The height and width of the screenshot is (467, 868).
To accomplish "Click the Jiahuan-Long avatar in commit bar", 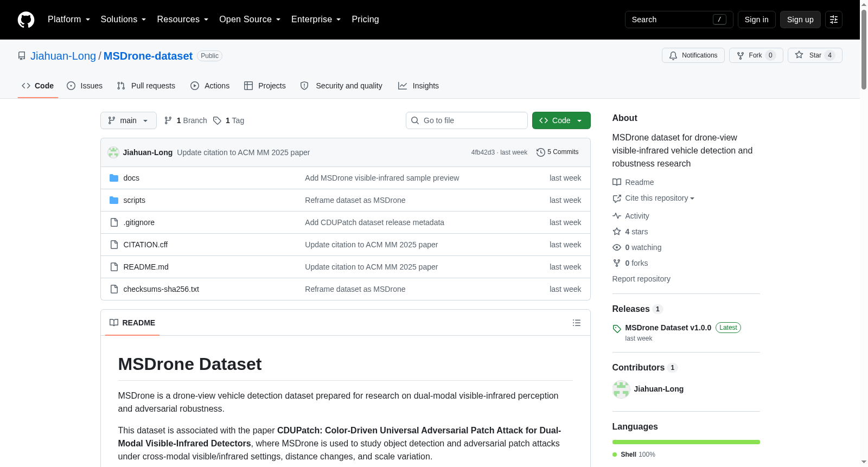I will [x=113, y=152].
